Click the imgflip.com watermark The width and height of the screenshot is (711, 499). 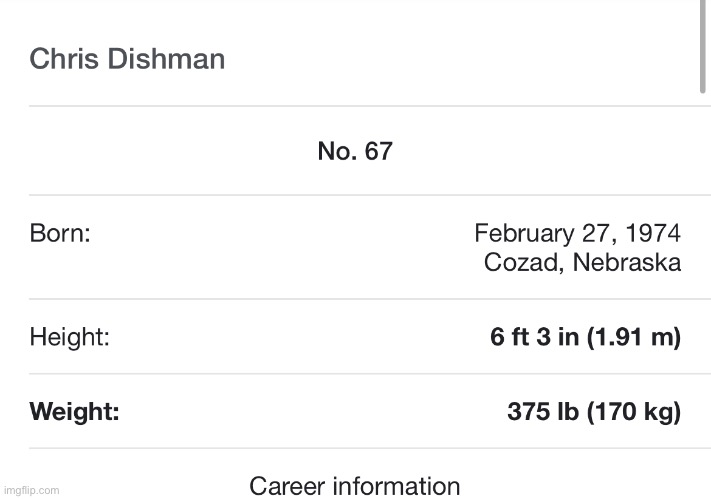(31, 490)
